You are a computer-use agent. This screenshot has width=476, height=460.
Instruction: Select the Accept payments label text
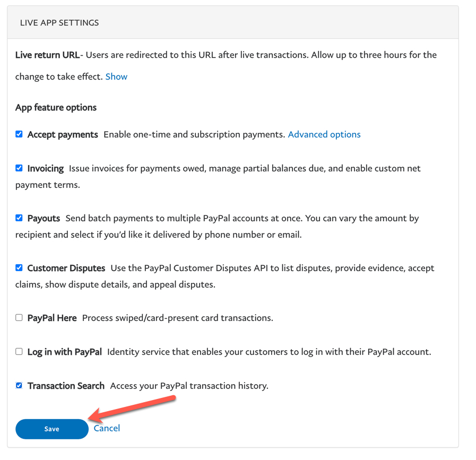[62, 134]
